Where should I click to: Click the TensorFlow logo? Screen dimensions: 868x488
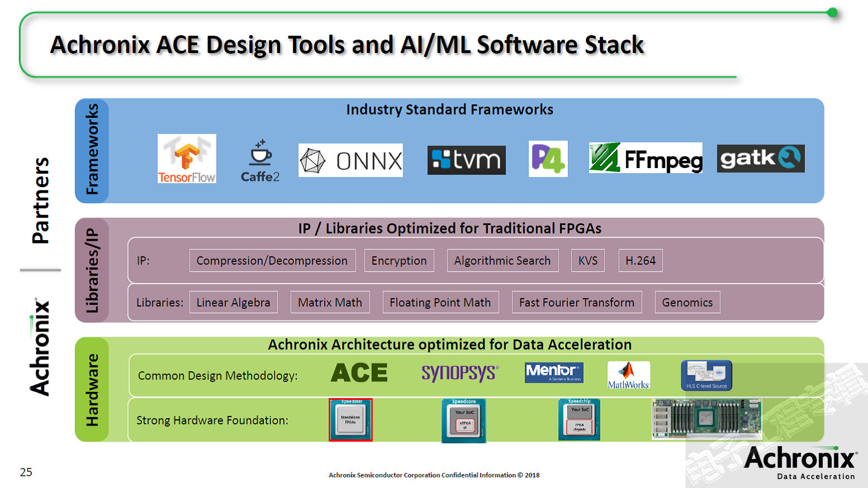(x=187, y=159)
